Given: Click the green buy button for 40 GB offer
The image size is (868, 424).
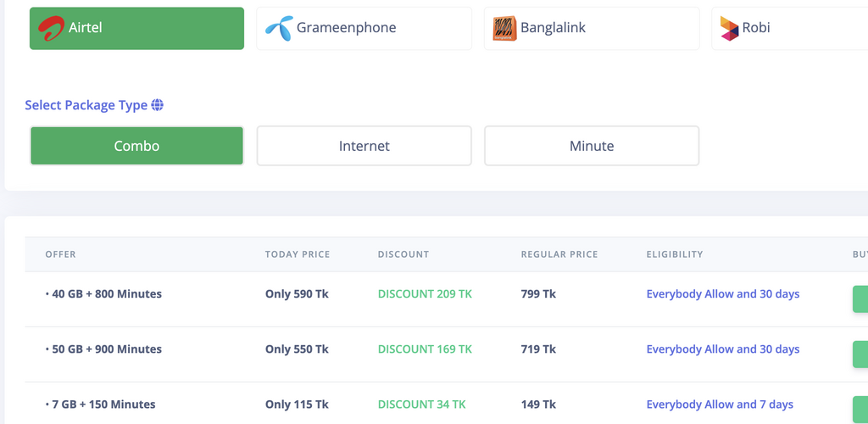Looking at the screenshot, I should click(860, 298).
